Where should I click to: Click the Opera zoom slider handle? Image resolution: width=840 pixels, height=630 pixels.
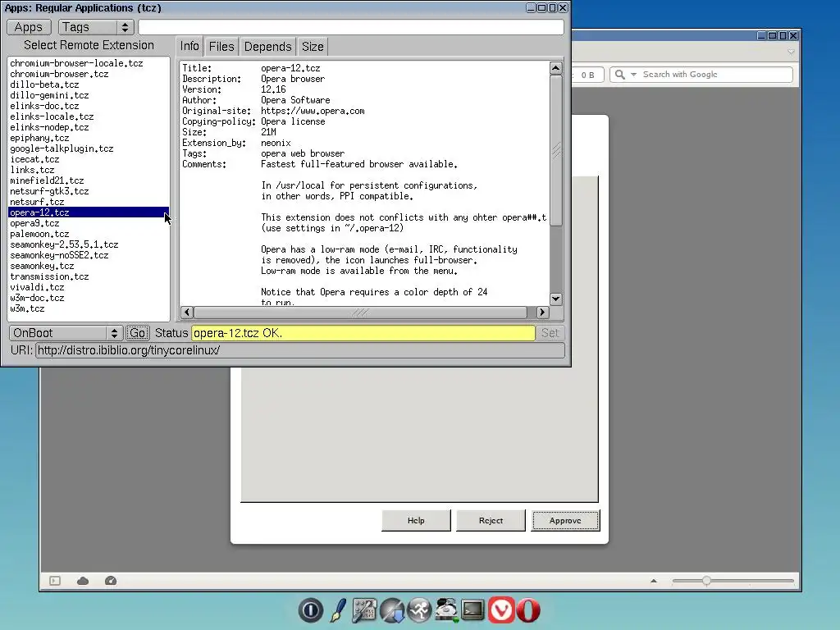click(706, 581)
